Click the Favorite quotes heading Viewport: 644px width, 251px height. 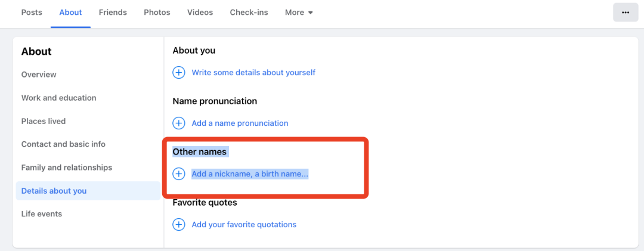[205, 203]
